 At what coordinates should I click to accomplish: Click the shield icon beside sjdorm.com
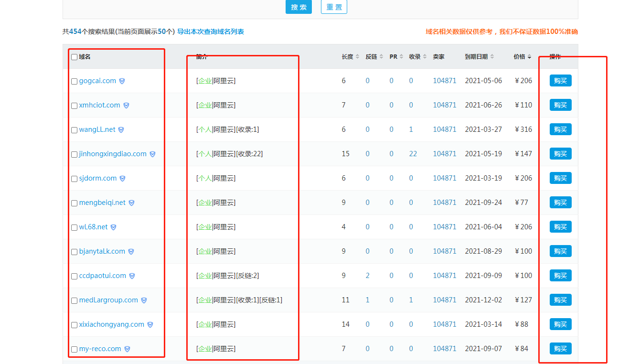point(122,179)
